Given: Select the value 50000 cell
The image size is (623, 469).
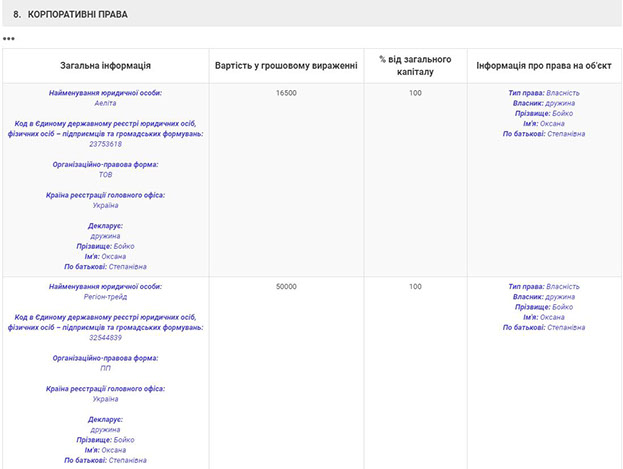Looking at the screenshot, I should (286, 286).
